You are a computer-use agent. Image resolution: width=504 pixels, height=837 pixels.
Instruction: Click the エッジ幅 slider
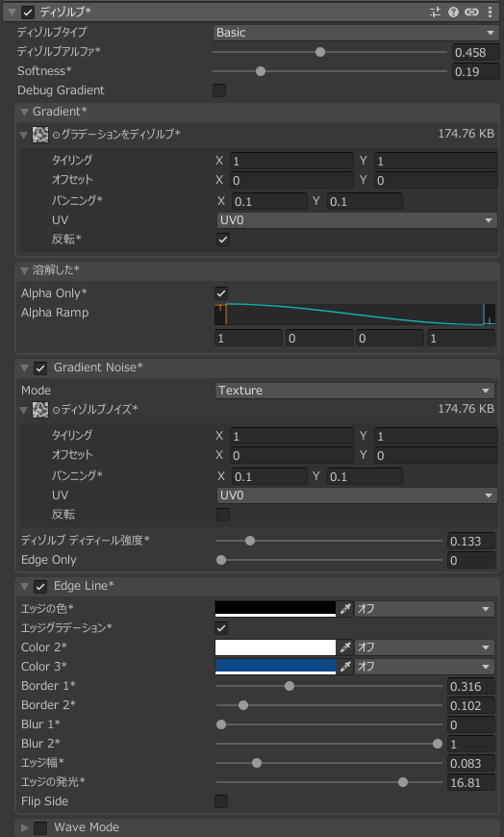(329, 763)
